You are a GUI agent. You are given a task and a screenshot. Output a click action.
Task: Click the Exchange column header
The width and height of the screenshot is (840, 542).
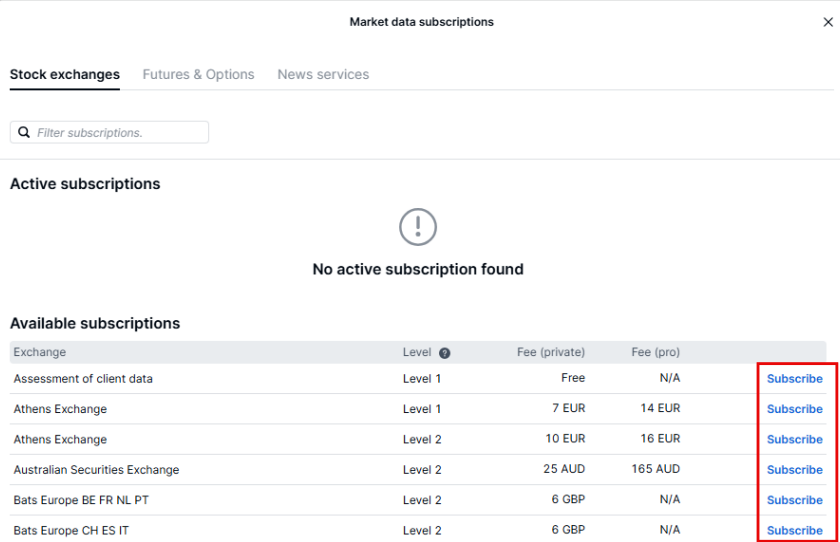click(x=40, y=352)
